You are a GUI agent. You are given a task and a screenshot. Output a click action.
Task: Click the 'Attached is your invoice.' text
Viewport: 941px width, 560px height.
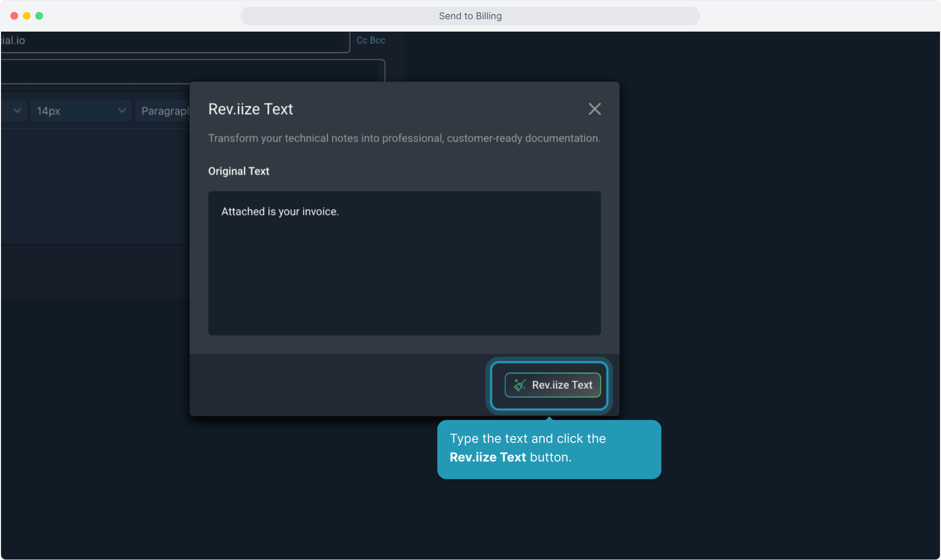tap(280, 212)
